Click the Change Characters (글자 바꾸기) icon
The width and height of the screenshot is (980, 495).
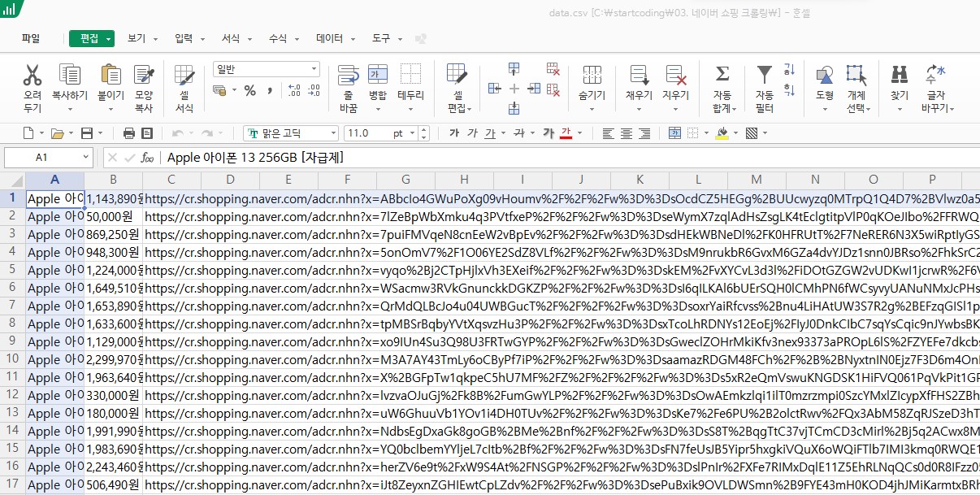pyautogui.click(x=936, y=76)
